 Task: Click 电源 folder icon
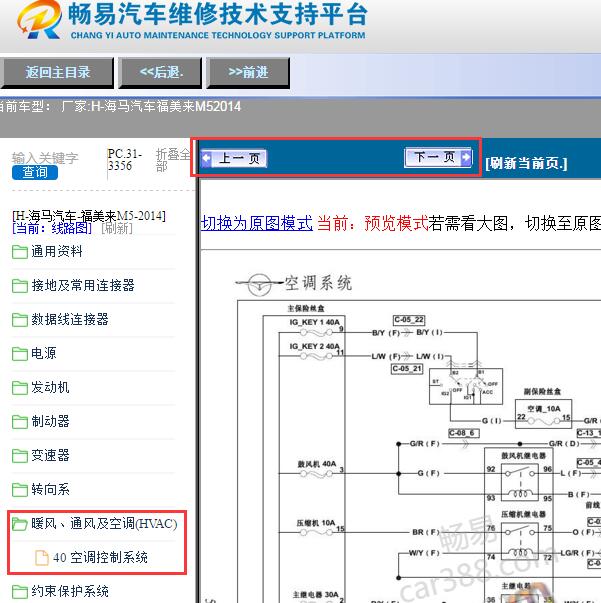20,354
